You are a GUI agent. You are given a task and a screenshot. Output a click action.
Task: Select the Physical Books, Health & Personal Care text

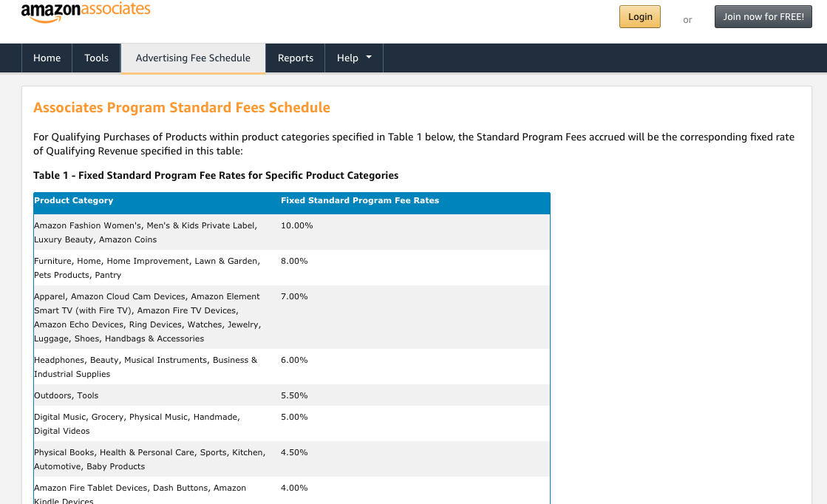tap(150, 459)
